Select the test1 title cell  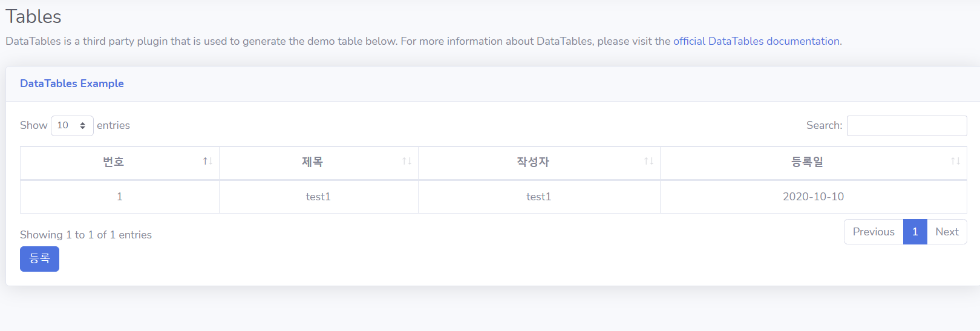[x=318, y=197]
